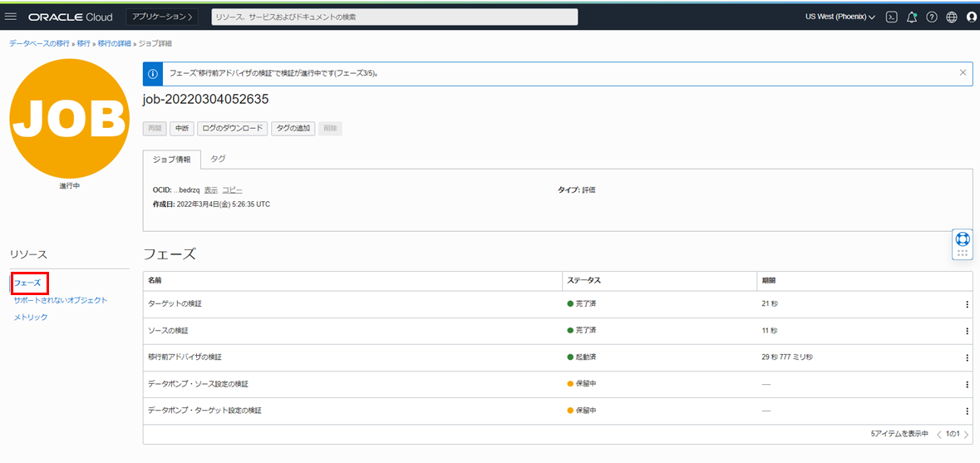
Task: Click the floating support lifebuoy icon
Action: click(x=963, y=239)
